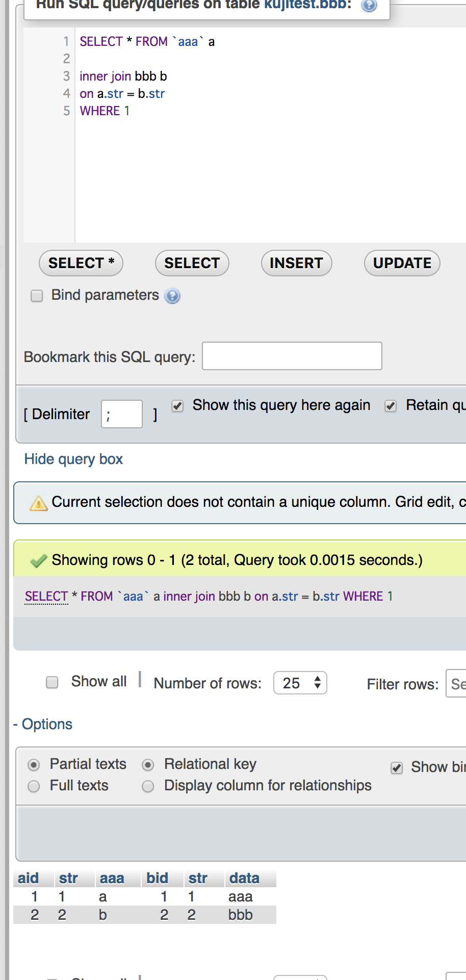The image size is (466, 980).
Task: Click the warning triangle icon
Action: point(39,503)
